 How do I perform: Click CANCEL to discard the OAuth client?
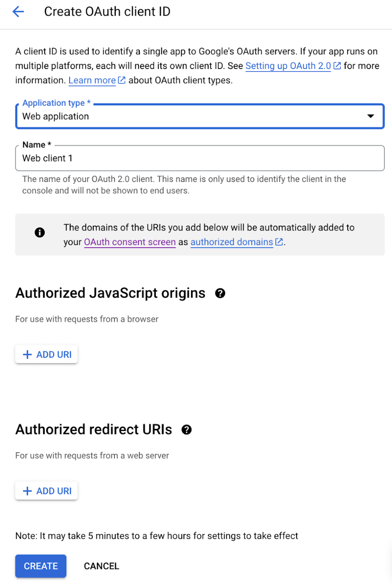coord(101,566)
